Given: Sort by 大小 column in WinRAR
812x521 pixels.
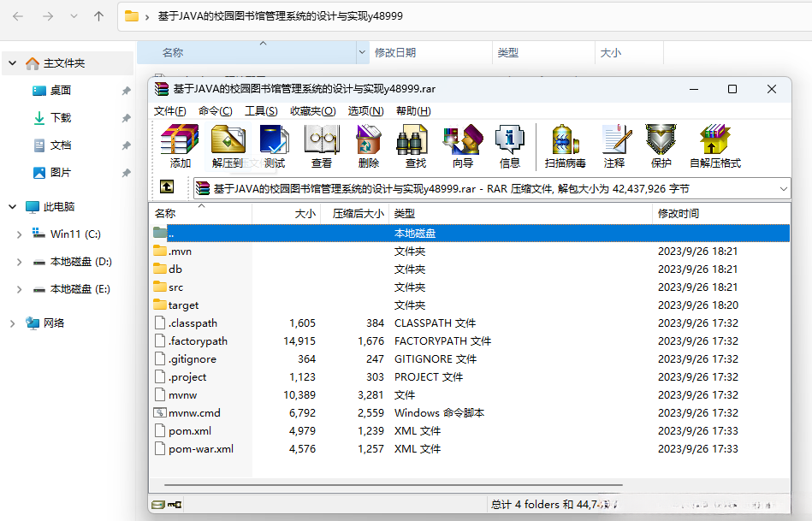Looking at the screenshot, I should pyautogui.click(x=287, y=213).
